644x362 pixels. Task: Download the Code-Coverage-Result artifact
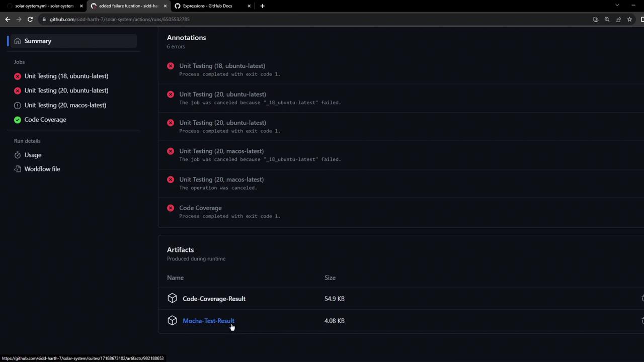coord(214,299)
